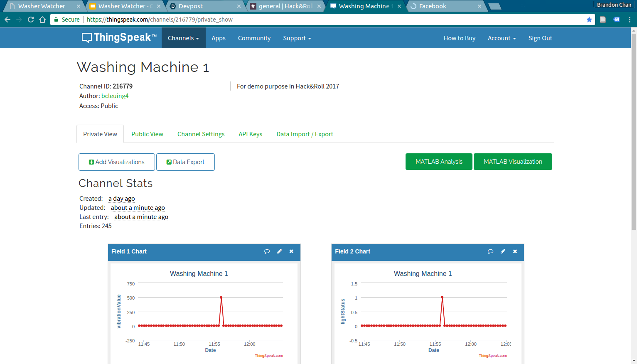Click the peak data point in Field 2 chart
637x364 pixels.
click(442, 298)
